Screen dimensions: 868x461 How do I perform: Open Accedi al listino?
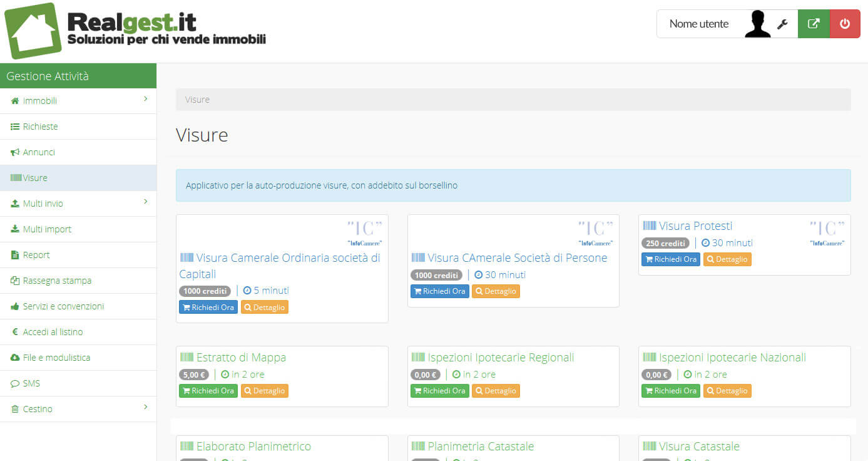click(78, 332)
